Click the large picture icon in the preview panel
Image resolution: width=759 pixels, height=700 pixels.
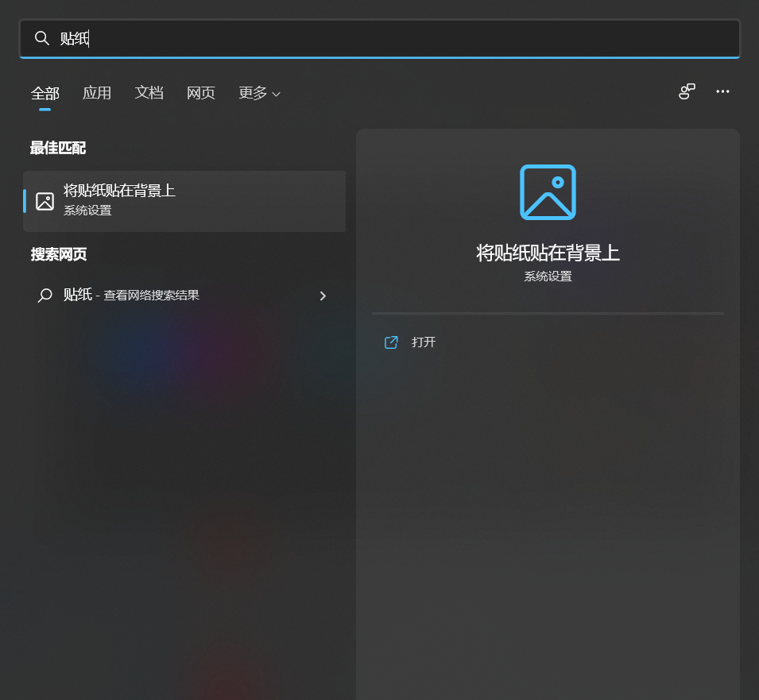pos(547,191)
